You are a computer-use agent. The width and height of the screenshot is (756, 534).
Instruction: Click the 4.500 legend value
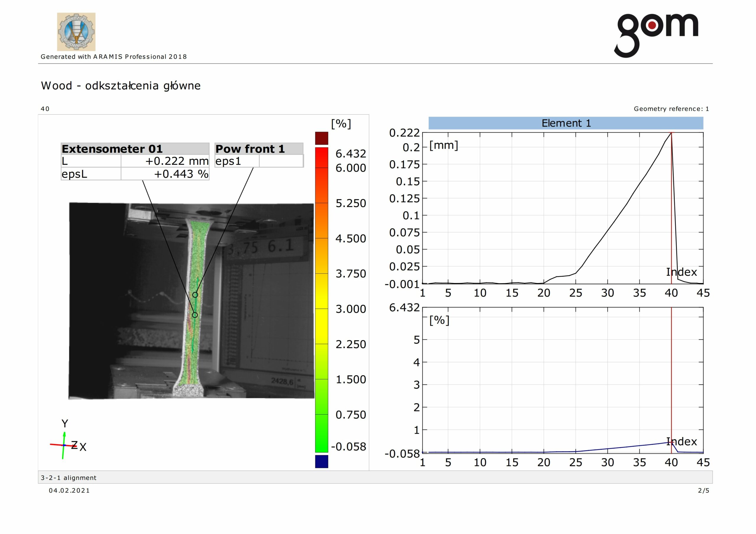pos(351,239)
